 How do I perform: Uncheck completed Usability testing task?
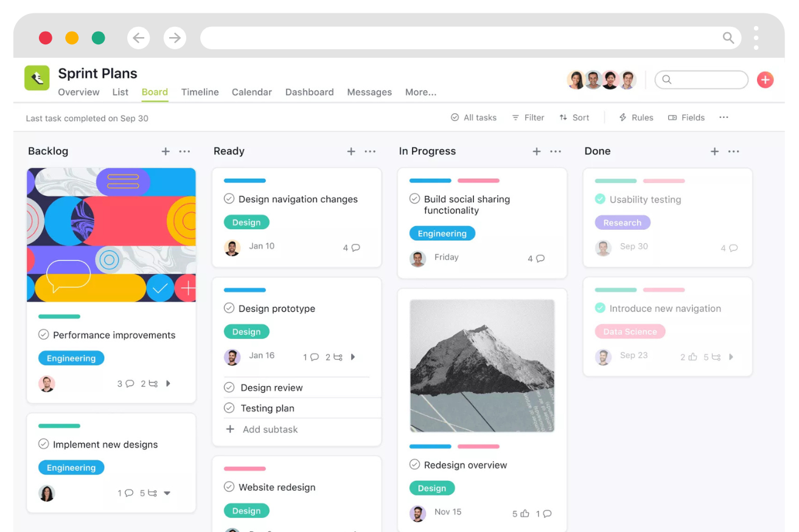point(601,199)
